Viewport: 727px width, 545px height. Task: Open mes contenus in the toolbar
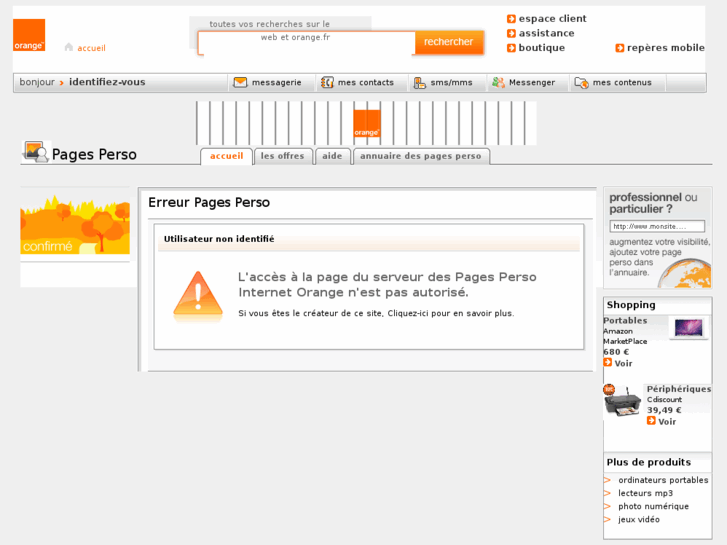pos(622,83)
